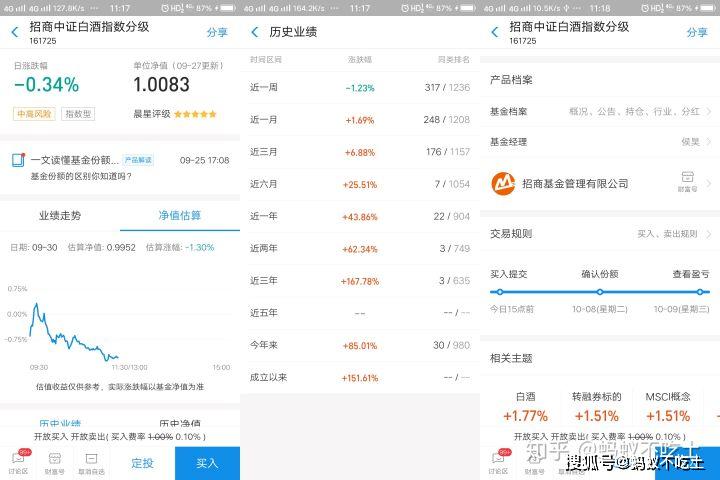Select the 近一年 +43.86% row

360,216
